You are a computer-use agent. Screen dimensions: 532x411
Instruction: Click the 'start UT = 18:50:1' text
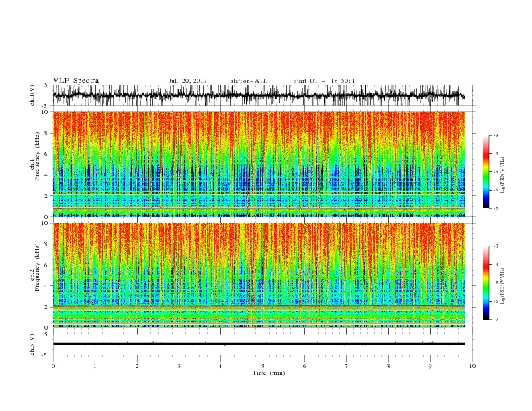(x=324, y=81)
